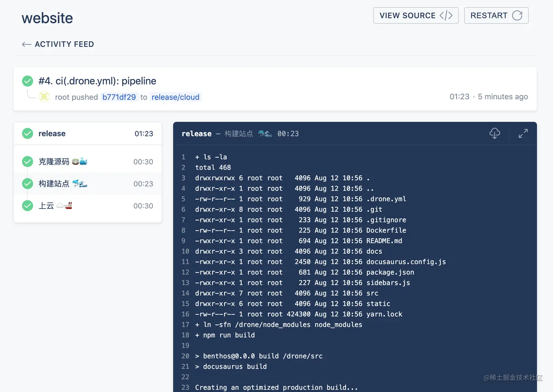Click the circular arrow icon in RESTART
This screenshot has height=392, width=553.
(517, 15)
